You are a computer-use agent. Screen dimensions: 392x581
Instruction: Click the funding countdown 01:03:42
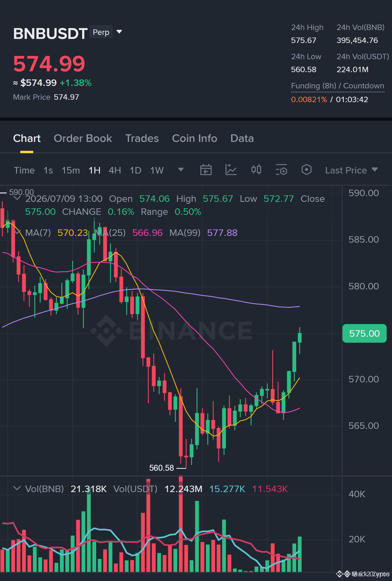click(x=352, y=99)
